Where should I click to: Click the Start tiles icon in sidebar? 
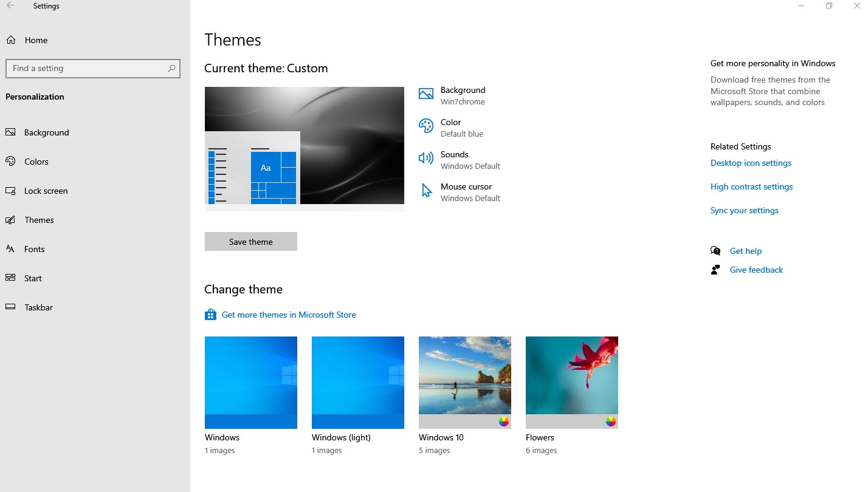[x=10, y=278]
